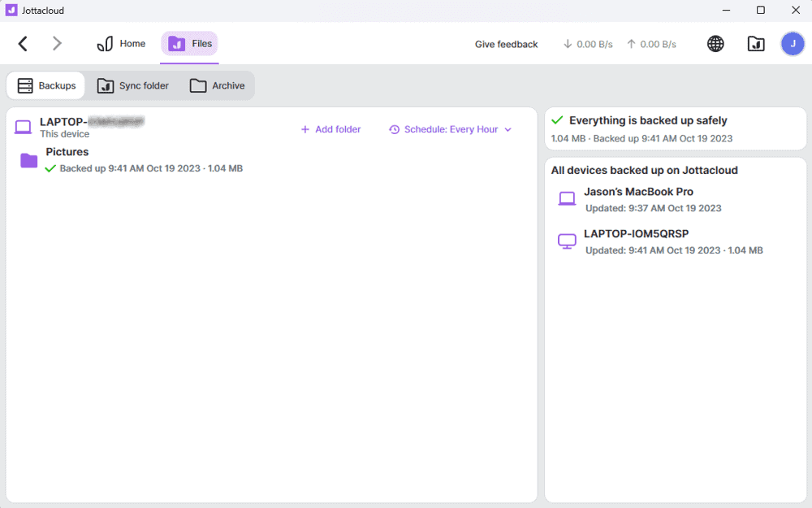
Task: Open the Archive tab
Action: (x=217, y=85)
